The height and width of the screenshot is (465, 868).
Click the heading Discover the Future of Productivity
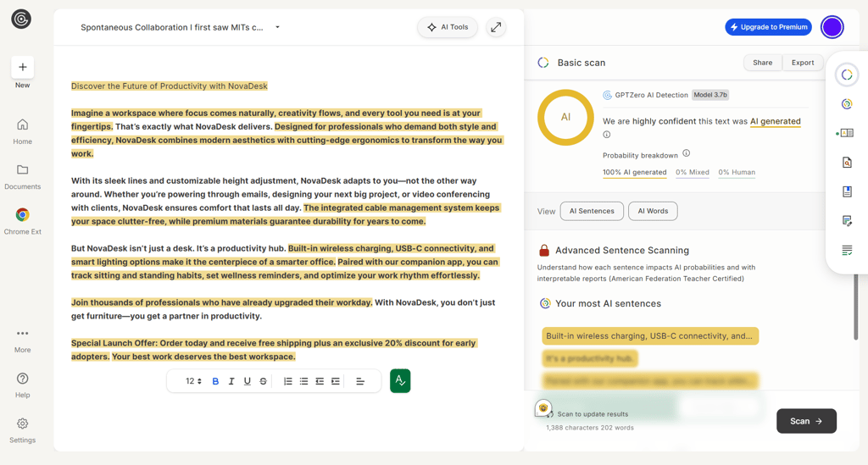coord(169,86)
